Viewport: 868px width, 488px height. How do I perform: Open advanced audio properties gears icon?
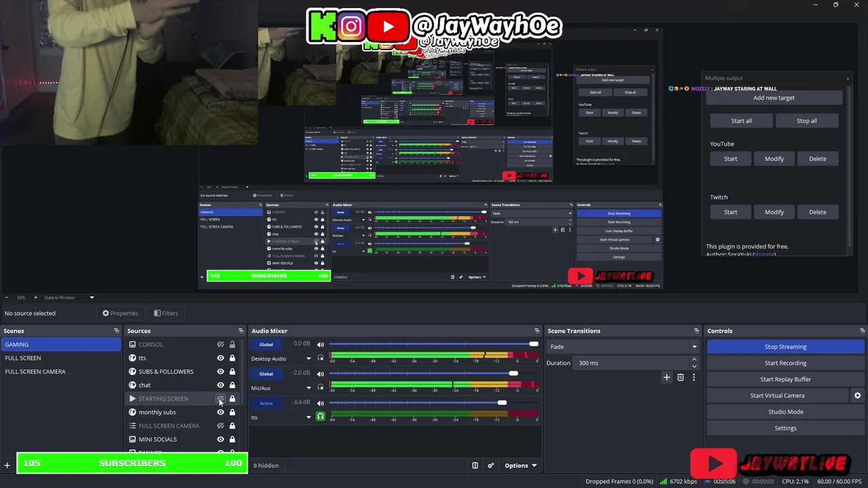click(491, 466)
